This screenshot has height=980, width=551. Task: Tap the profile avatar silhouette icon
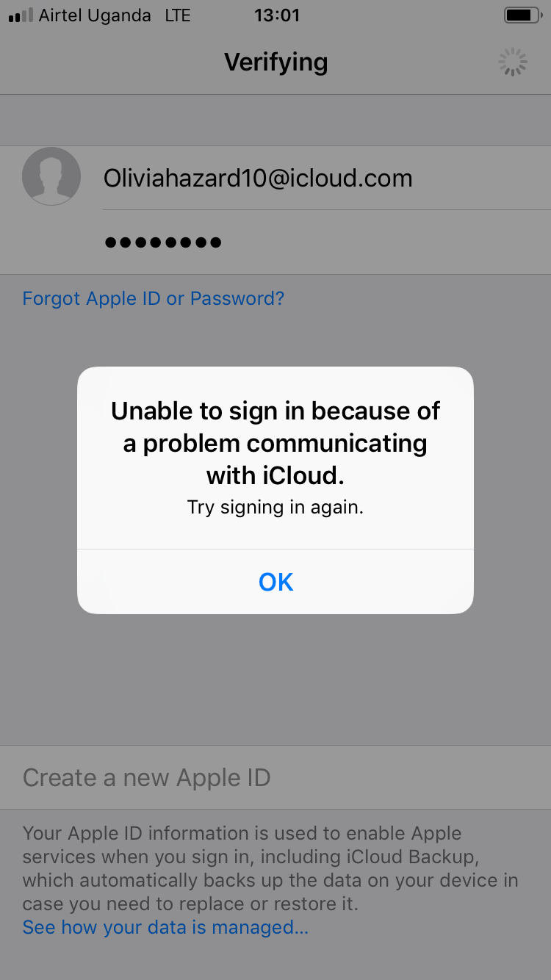click(51, 176)
